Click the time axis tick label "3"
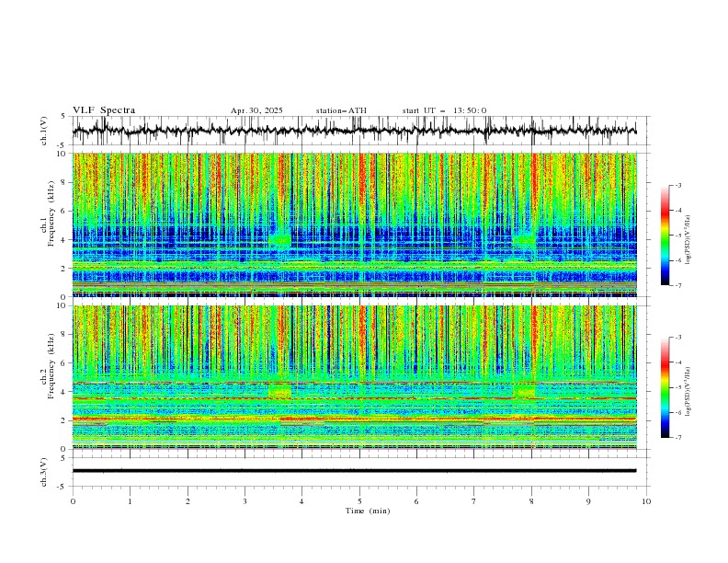 245,501
